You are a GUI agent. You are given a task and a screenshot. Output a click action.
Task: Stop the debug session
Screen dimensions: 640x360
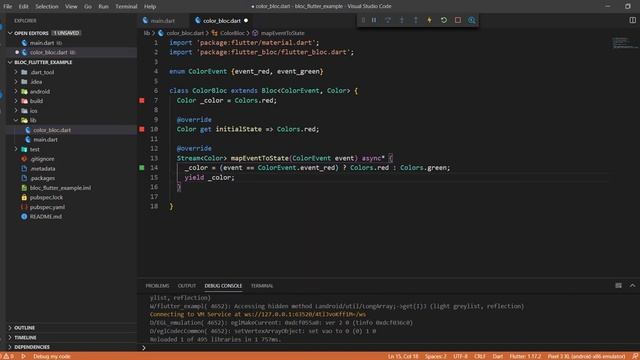[x=458, y=20]
